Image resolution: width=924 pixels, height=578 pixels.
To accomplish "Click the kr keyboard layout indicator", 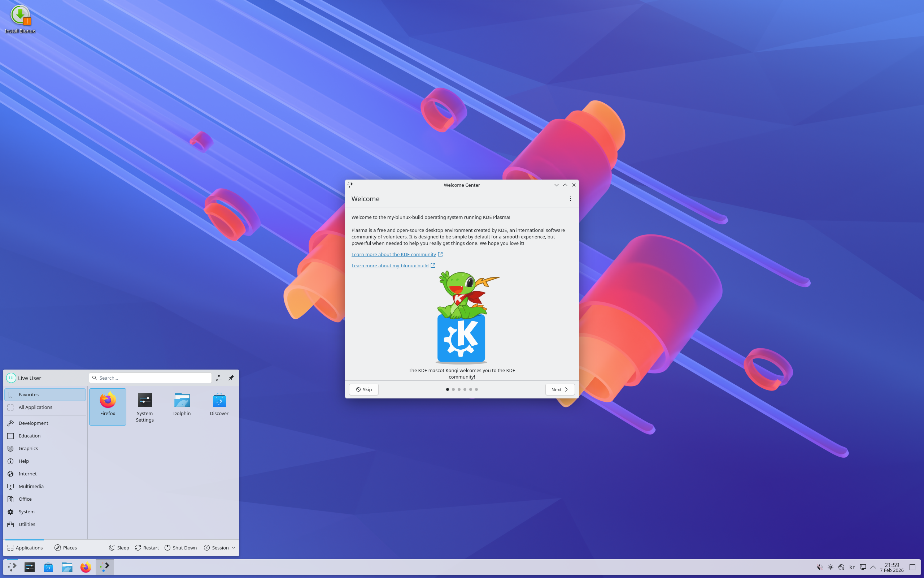I will point(852,567).
